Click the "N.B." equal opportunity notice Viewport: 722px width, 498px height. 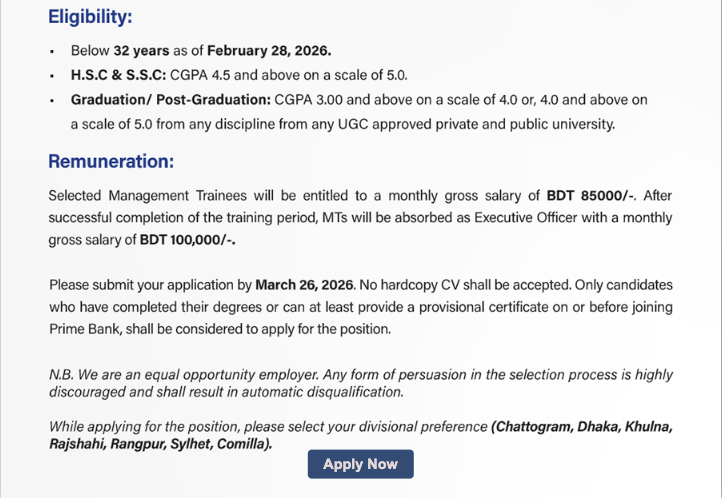[360, 383]
